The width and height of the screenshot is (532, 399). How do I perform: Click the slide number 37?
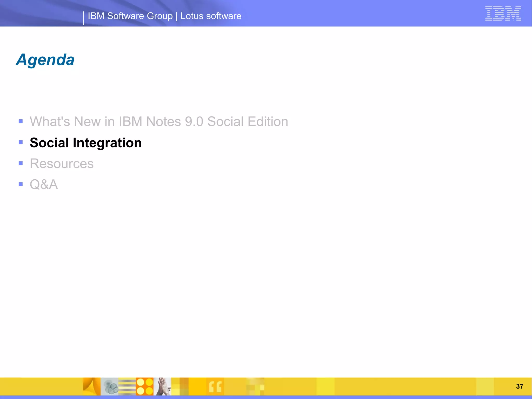coord(520,386)
